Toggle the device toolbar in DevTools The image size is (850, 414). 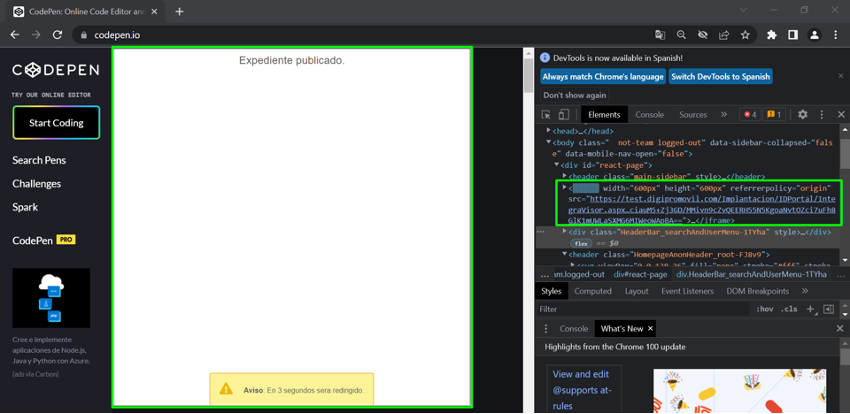click(563, 115)
